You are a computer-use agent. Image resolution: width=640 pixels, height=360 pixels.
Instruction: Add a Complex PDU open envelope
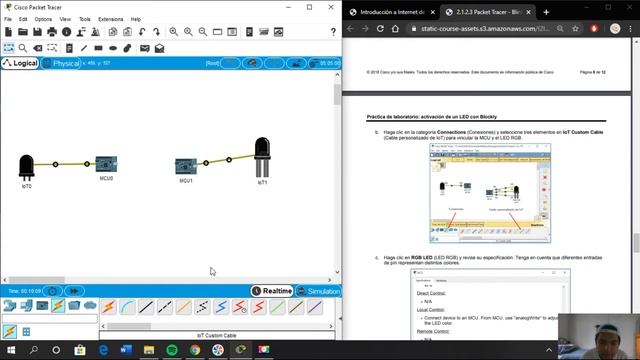click(159, 48)
